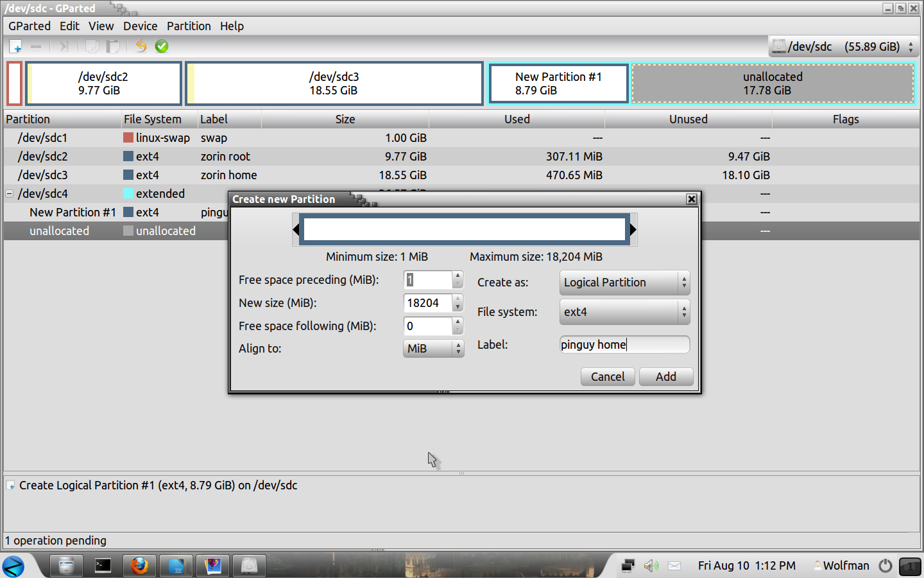This screenshot has height=578, width=924.
Task: Open the Align to MiB dropdown
Action: (x=433, y=349)
